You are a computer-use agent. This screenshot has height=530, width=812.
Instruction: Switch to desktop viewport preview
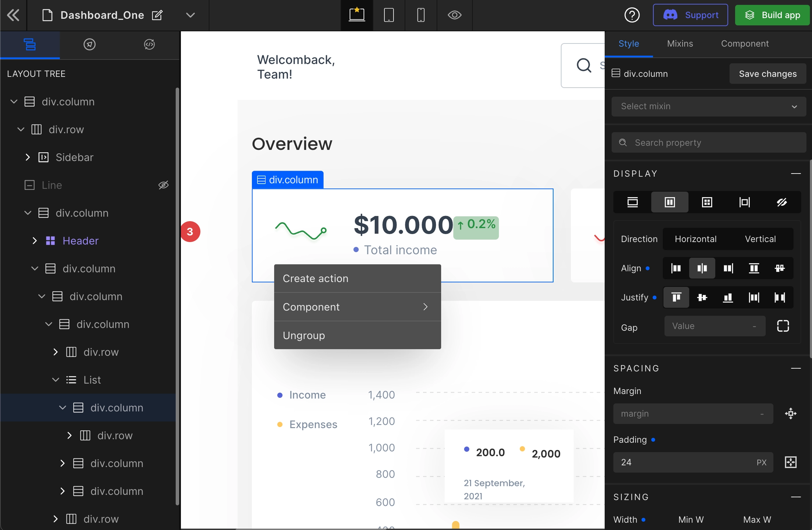357,15
